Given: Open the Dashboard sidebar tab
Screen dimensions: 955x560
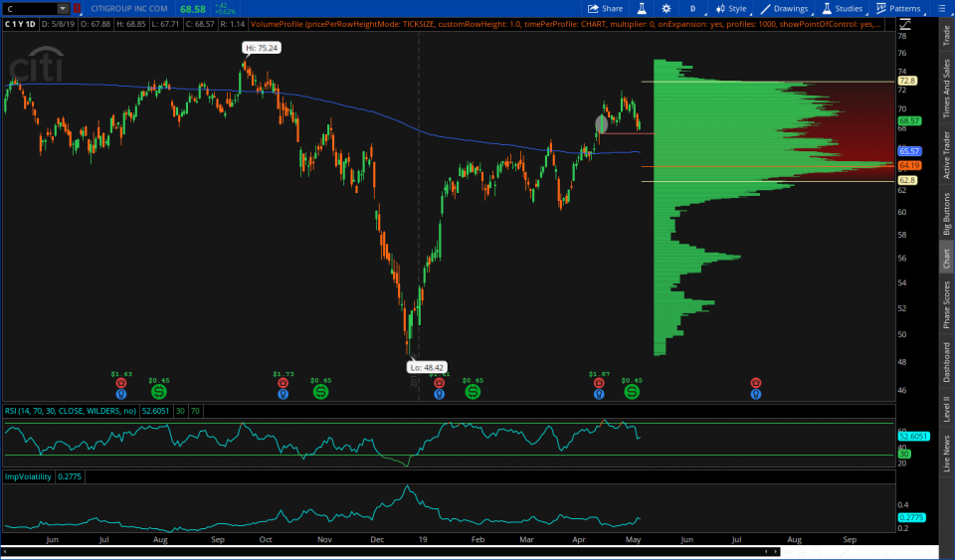Looking at the screenshot, I should (946, 362).
